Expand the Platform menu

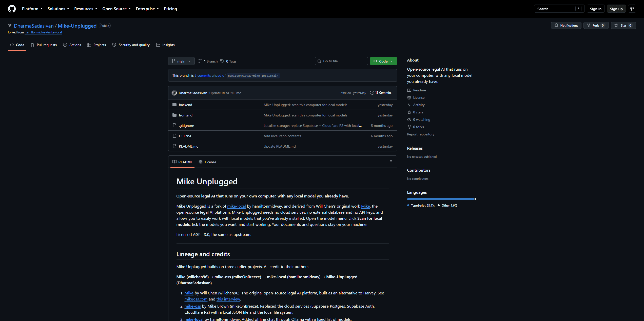tap(32, 9)
